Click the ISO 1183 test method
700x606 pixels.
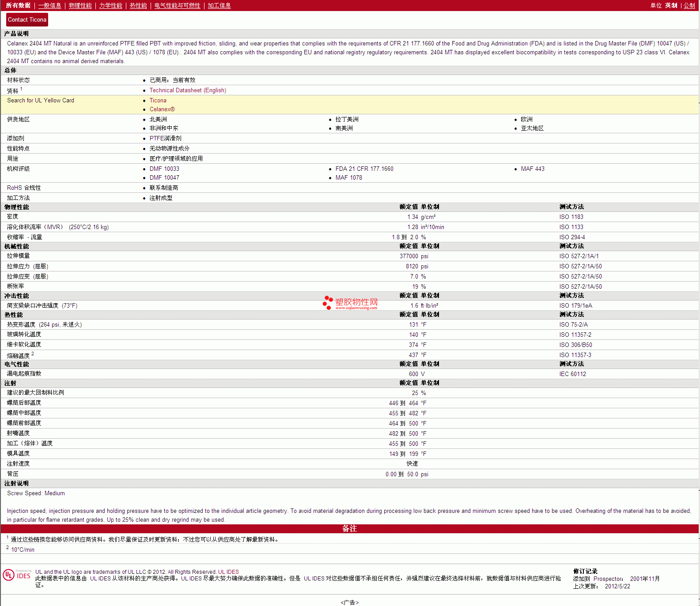point(571,217)
